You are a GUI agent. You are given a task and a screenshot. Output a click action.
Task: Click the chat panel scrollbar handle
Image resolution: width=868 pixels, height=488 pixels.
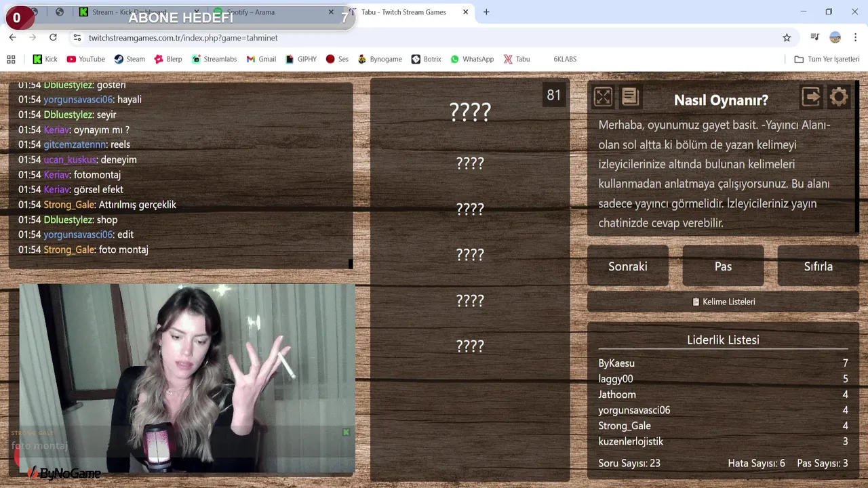[351, 264]
